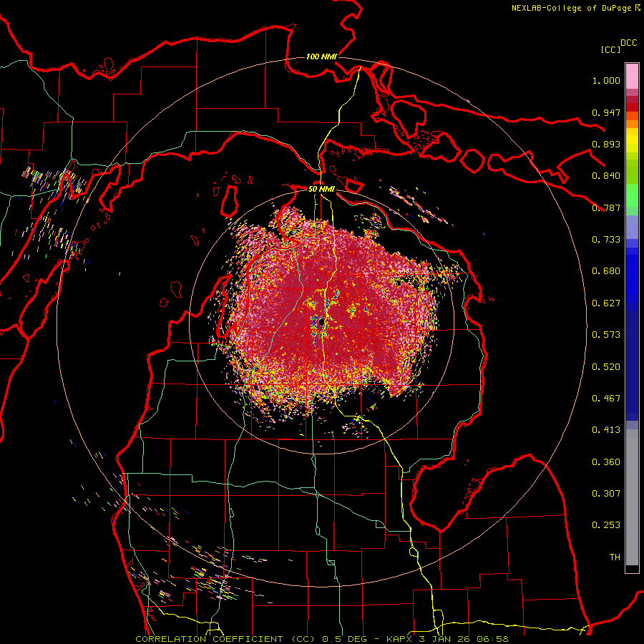Click the [CC] legend unit label
The image size is (644, 644).
(x=611, y=49)
